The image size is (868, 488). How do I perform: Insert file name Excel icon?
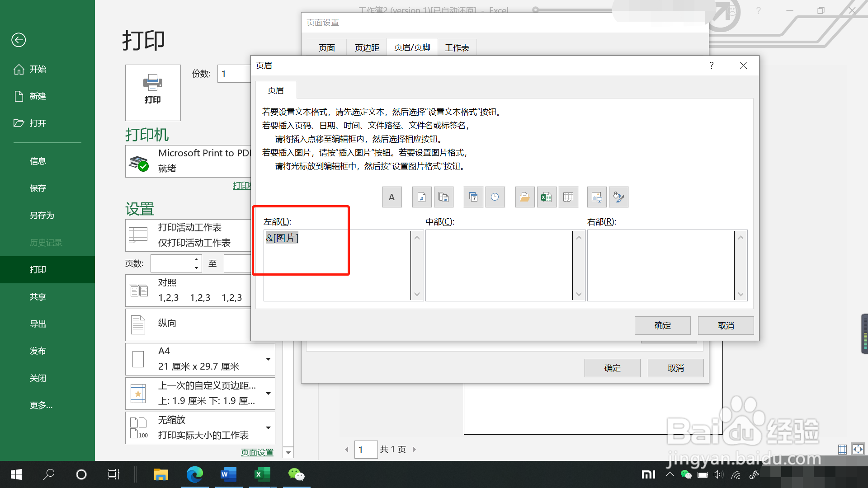click(x=546, y=197)
